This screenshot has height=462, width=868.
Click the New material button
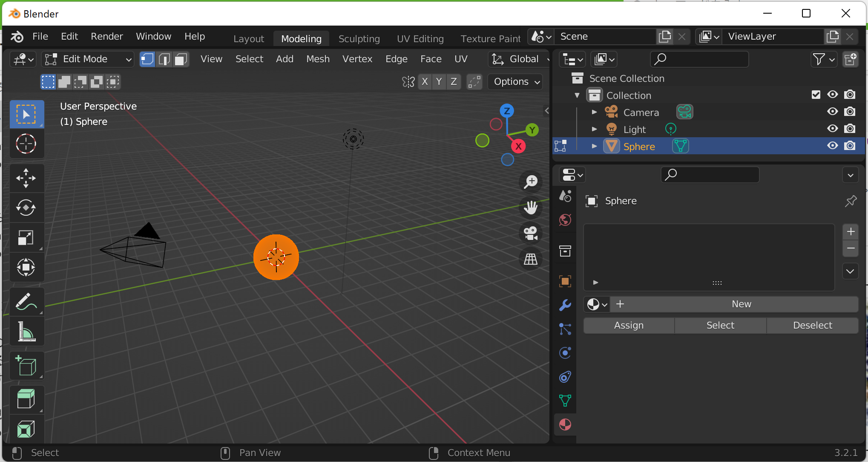[741, 304]
